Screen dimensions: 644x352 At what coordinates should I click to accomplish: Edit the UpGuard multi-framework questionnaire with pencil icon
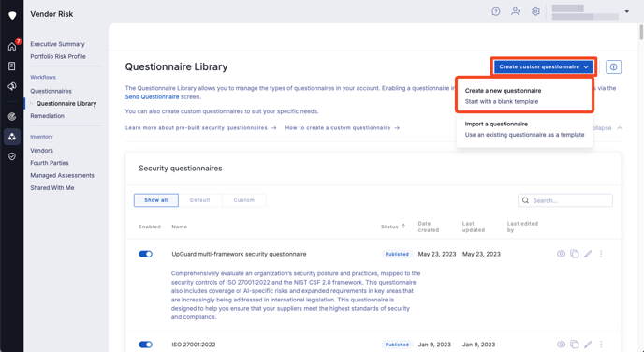coord(588,254)
